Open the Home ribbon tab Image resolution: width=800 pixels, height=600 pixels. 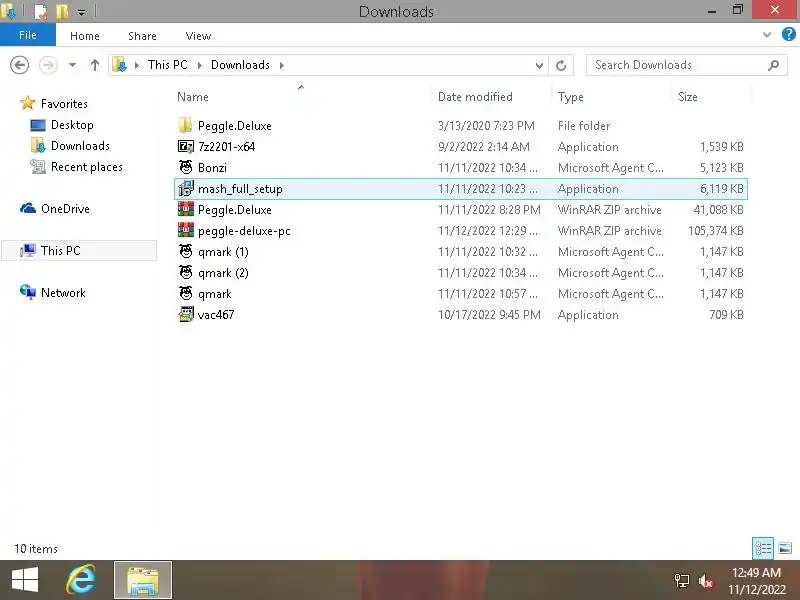pos(85,36)
